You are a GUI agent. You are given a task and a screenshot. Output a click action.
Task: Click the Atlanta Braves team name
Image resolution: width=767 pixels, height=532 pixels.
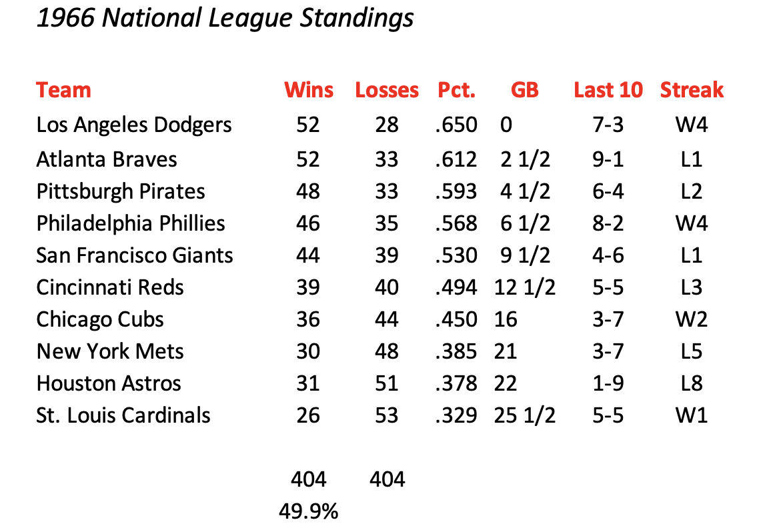tap(107, 159)
